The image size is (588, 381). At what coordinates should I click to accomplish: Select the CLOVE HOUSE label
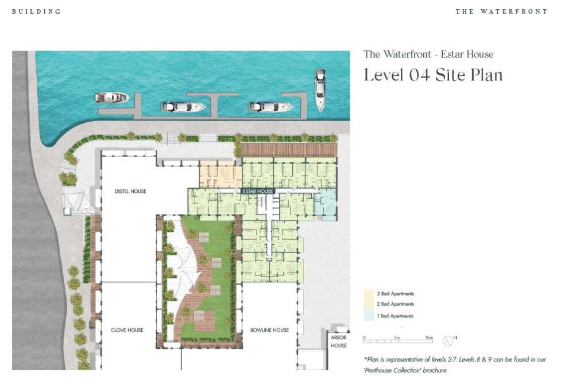127,330
